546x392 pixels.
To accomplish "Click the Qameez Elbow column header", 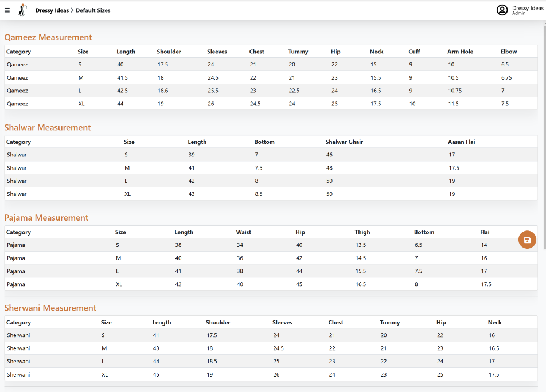I will click(509, 52).
